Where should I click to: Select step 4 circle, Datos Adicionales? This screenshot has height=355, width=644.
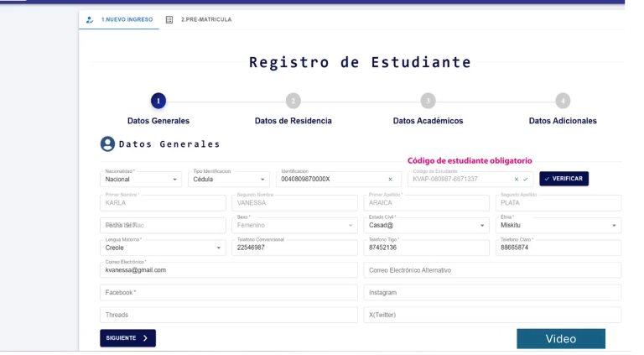click(x=563, y=101)
